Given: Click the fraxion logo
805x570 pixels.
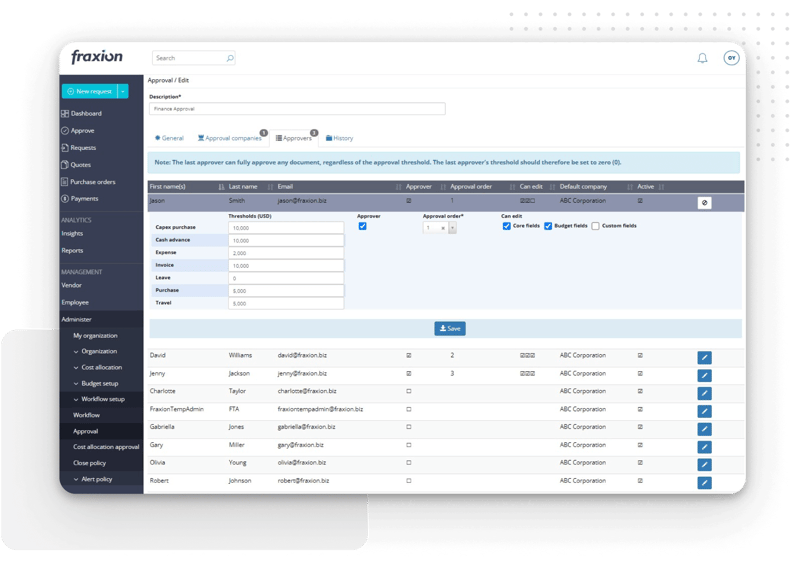Looking at the screenshot, I should 97,56.
